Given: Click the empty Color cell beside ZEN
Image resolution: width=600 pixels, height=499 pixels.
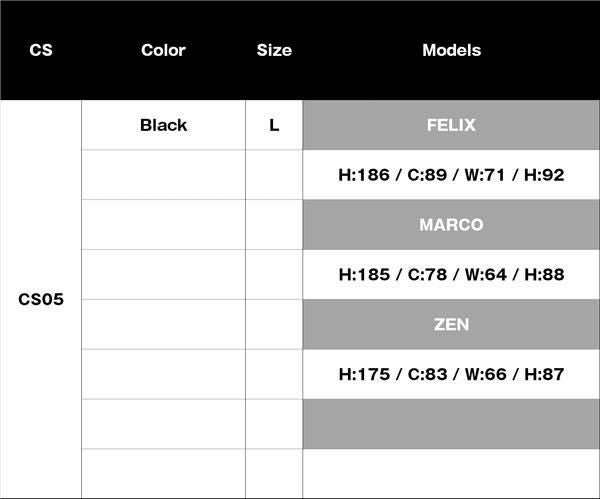Looking at the screenshot, I should click(x=163, y=324).
